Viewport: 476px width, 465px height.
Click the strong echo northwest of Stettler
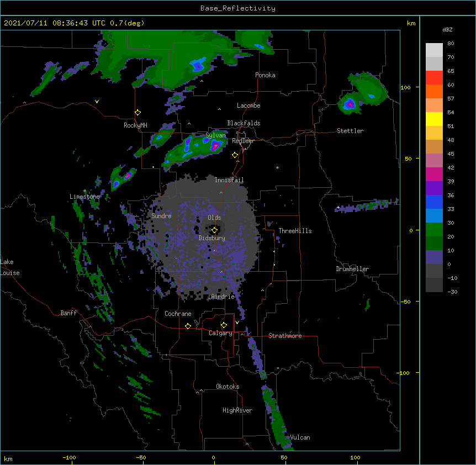click(350, 104)
